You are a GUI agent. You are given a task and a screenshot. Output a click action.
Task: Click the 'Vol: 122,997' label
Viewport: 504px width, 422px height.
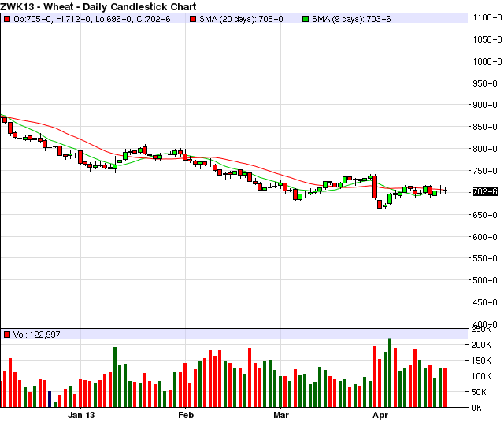click(x=37, y=335)
